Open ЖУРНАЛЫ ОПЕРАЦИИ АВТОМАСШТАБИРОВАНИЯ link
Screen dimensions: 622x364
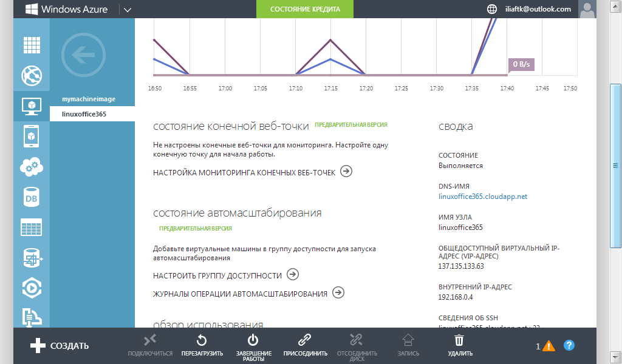coord(241,294)
